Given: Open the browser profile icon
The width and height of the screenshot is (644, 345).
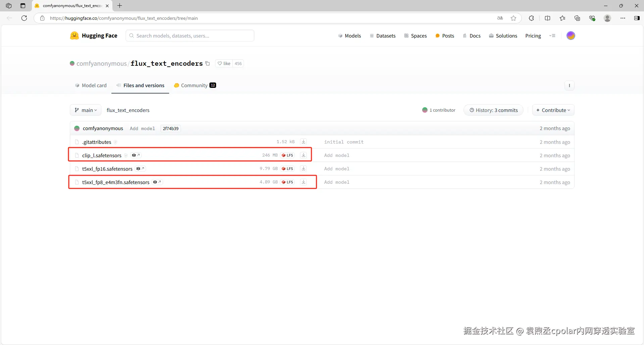Looking at the screenshot, I should click(x=607, y=18).
